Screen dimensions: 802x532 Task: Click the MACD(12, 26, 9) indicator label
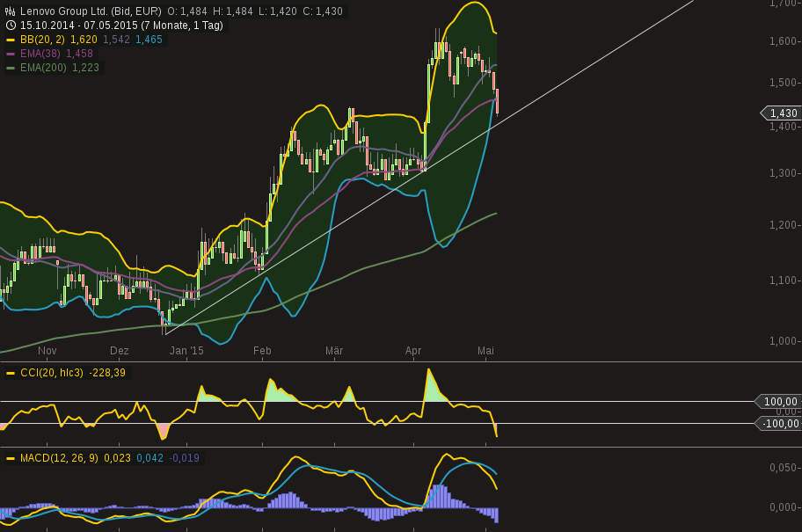pyautogui.click(x=59, y=458)
